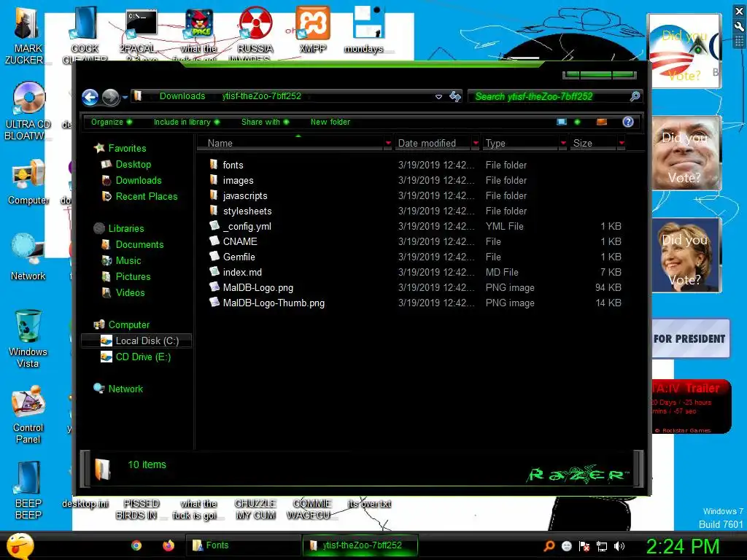Open the XMPP desktop icon
Viewport: 747px width, 560px height.
pos(312,29)
